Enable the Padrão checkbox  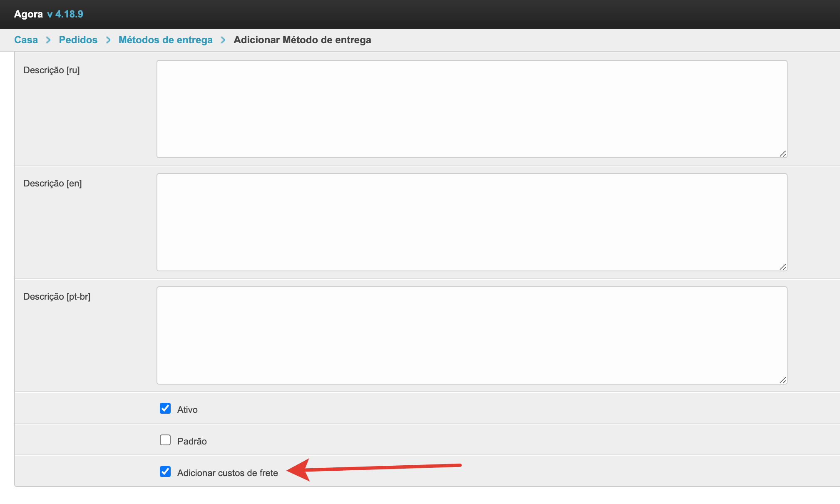pos(165,440)
